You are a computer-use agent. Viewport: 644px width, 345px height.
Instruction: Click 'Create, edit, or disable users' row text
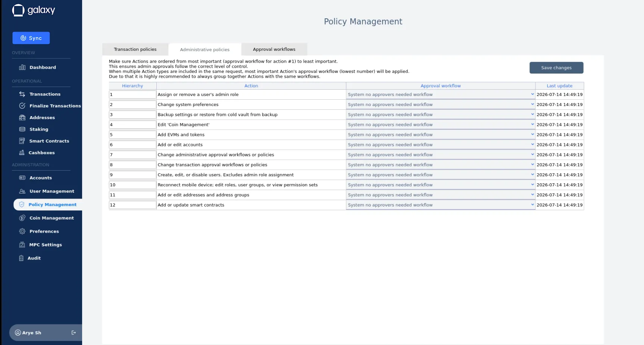[225, 175]
